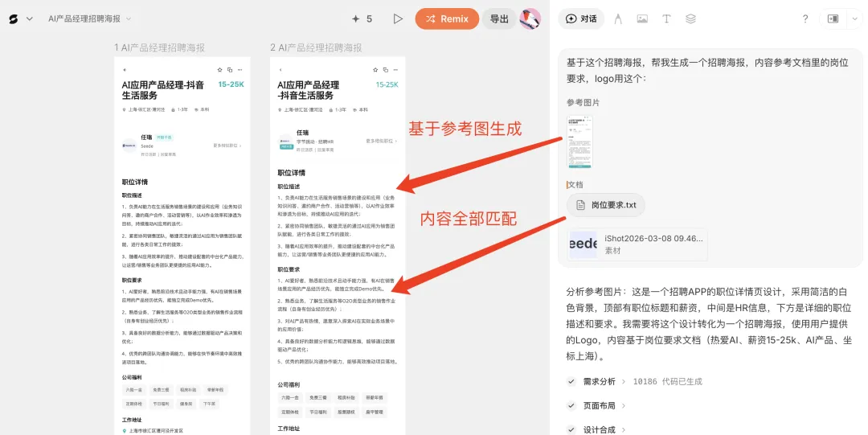The width and height of the screenshot is (868, 435).
Task: Open the user avatar profile
Action: point(530,18)
